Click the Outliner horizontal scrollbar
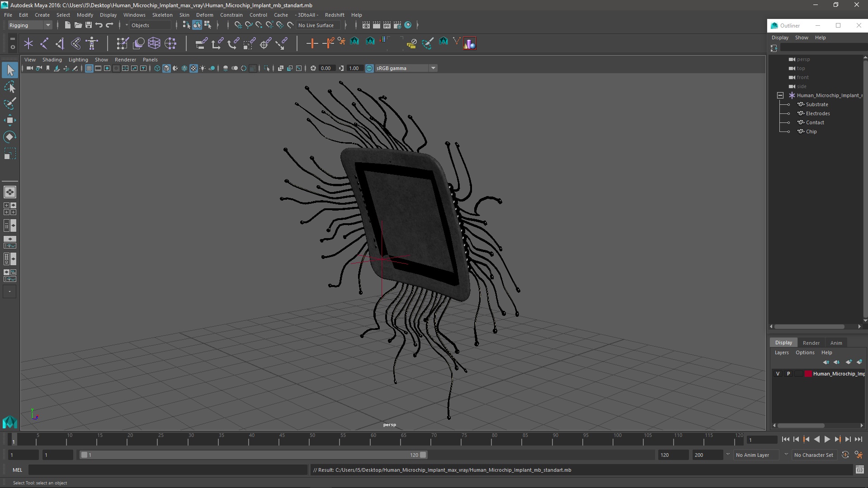The image size is (868, 488). click(809, 326)
